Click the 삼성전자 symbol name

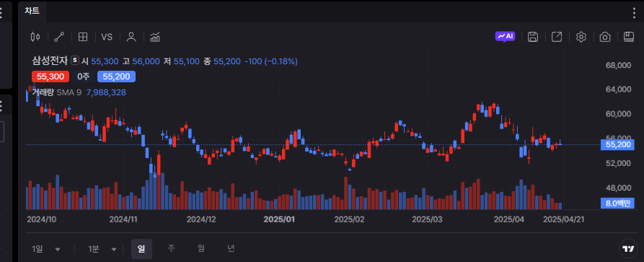(50, 61)
